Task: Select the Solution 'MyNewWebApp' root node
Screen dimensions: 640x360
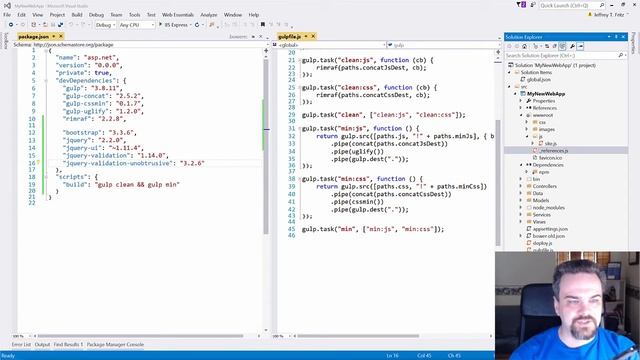Action: [x=551, y=65]
